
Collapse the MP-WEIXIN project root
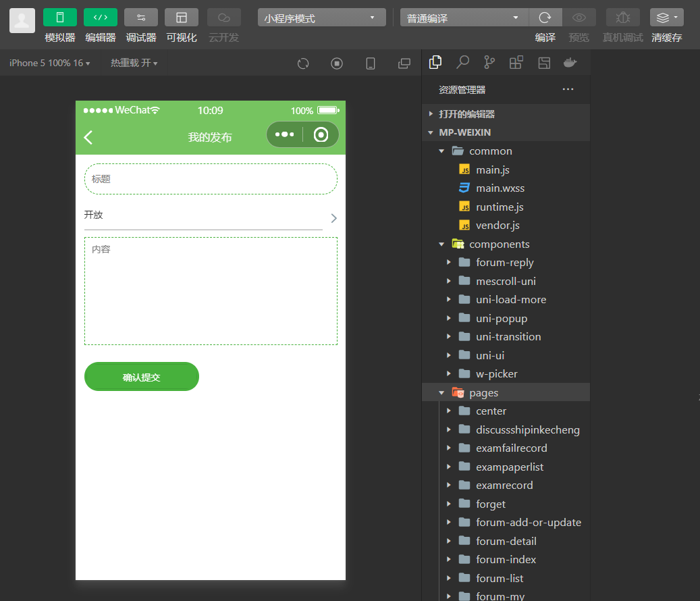506,132
